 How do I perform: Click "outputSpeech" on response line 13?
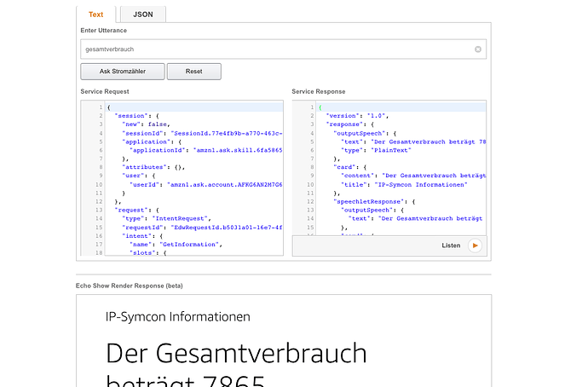pyautogui.click(x=372, y=210)
